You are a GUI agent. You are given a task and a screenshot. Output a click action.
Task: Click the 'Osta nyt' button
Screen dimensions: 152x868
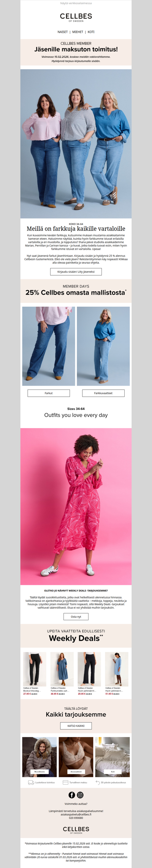tap(76, 617)
